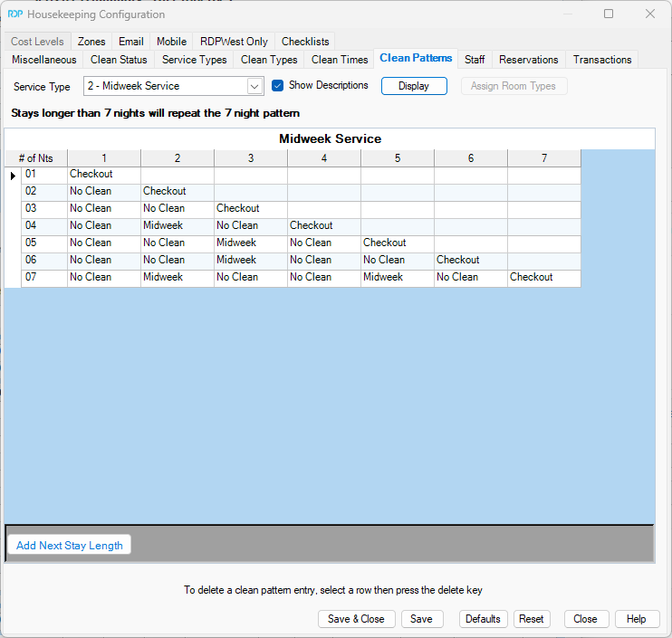672x638 pixels.
Task: Open the Service Type dropdown arrow
Action: click(x=254, y=87)
